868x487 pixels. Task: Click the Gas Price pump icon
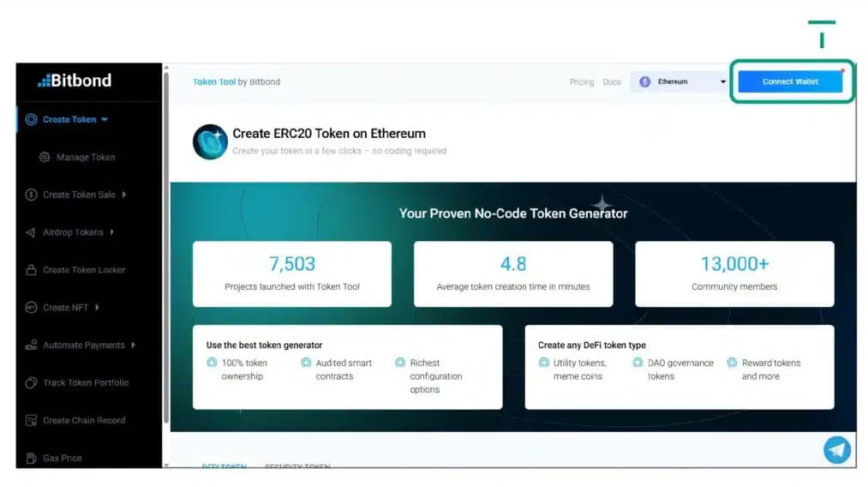pyautogui.click(x=31, y=459)
